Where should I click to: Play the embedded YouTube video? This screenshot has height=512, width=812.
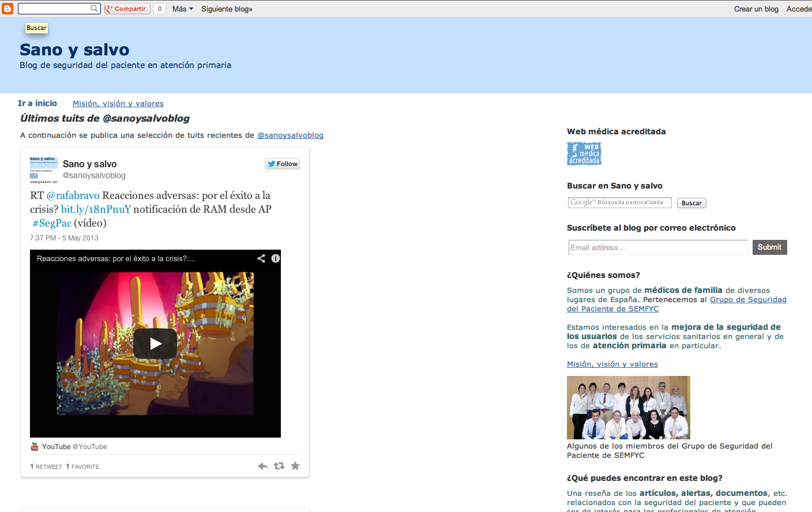tap(155, 344)
